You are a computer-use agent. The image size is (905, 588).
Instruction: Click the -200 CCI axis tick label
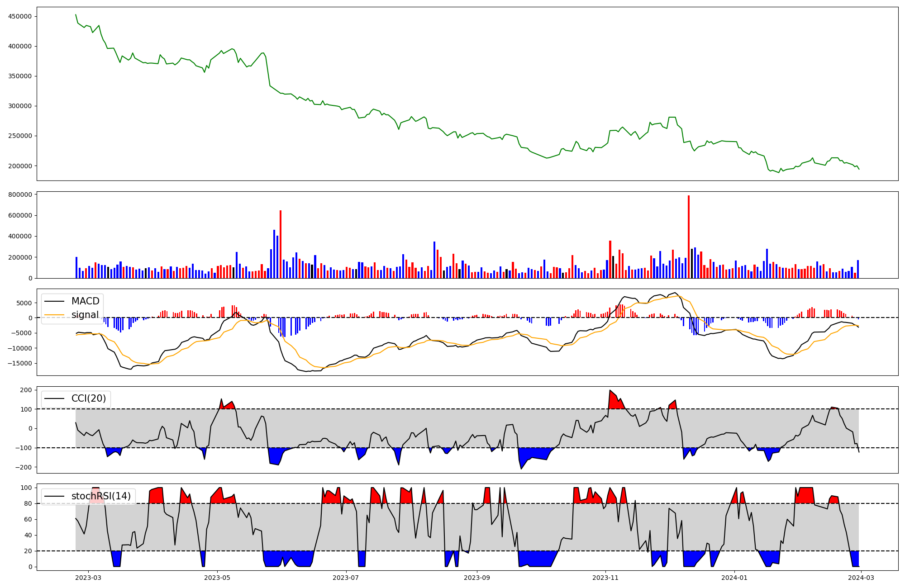click(x=24, y=467)
